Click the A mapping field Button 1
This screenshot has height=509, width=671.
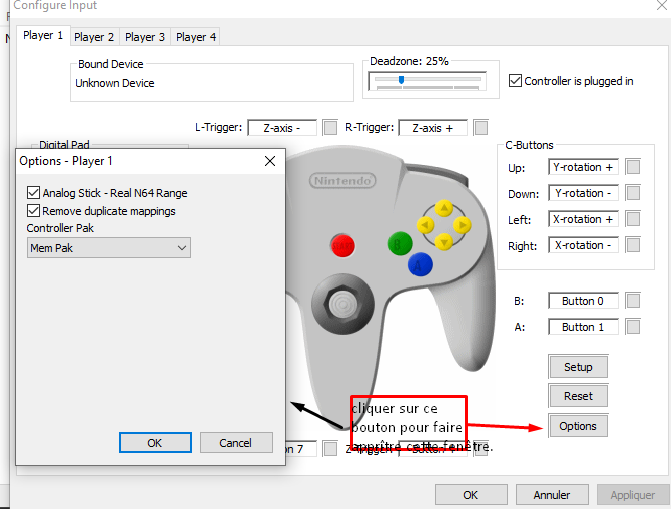click(x=583, y=327)
